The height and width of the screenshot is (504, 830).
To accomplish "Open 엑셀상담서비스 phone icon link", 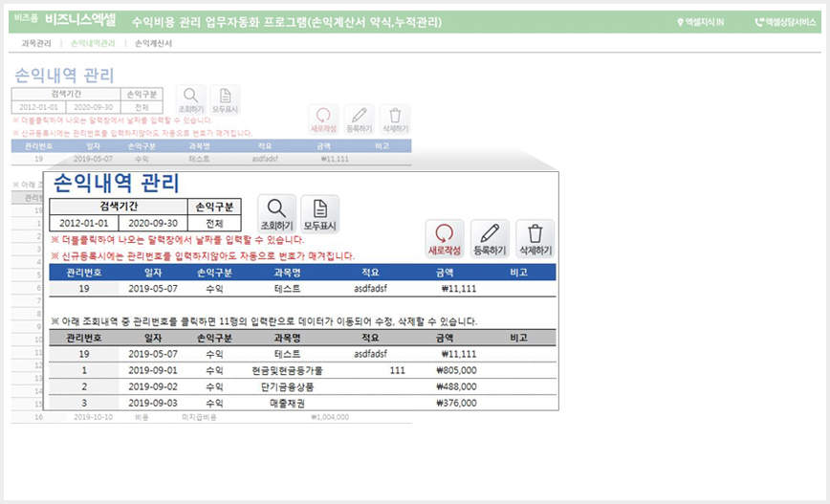I will pyautogui.click(x=786, y=22).
